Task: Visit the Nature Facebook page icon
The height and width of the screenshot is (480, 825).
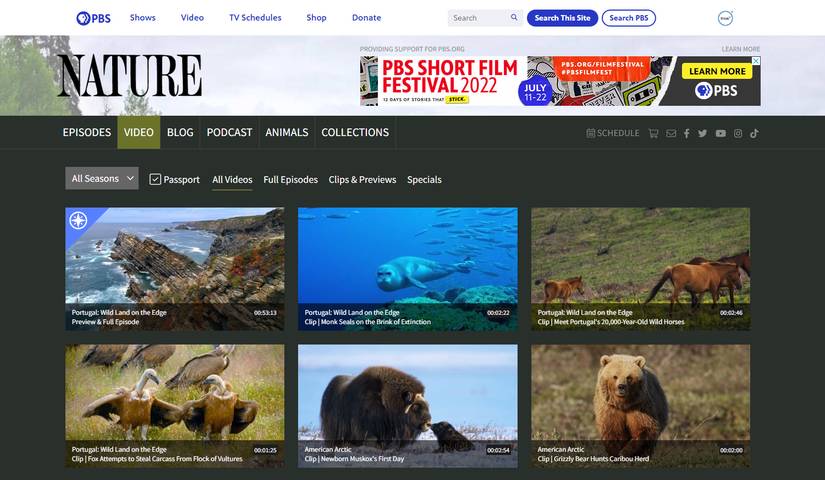Action: point(687,133)
